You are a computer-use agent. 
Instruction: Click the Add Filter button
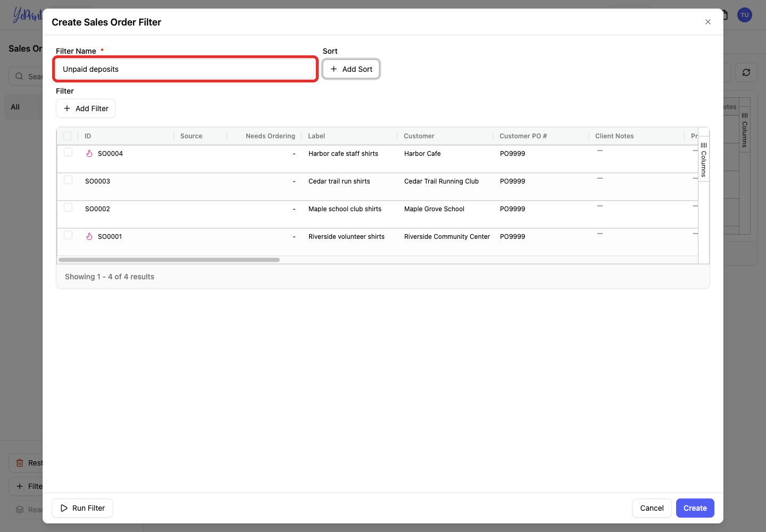(x=86, y=109)
